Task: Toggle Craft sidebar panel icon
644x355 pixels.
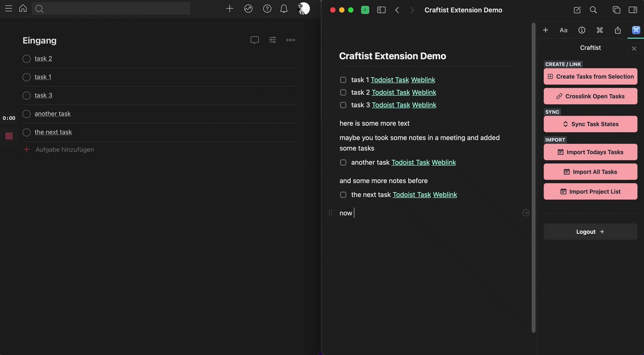Action: point(381,10)
